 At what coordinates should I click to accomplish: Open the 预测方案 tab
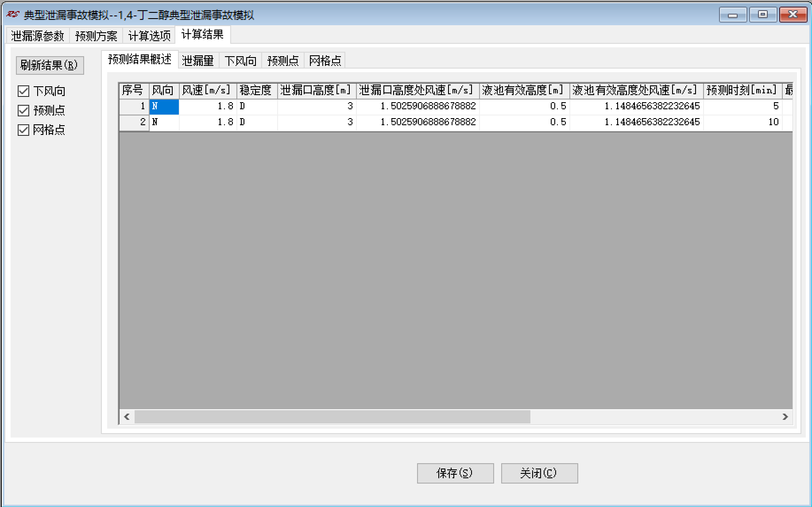[96, 36]
